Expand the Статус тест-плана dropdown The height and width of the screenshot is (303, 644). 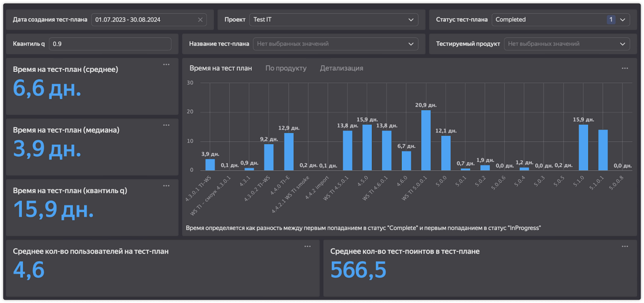561,20
